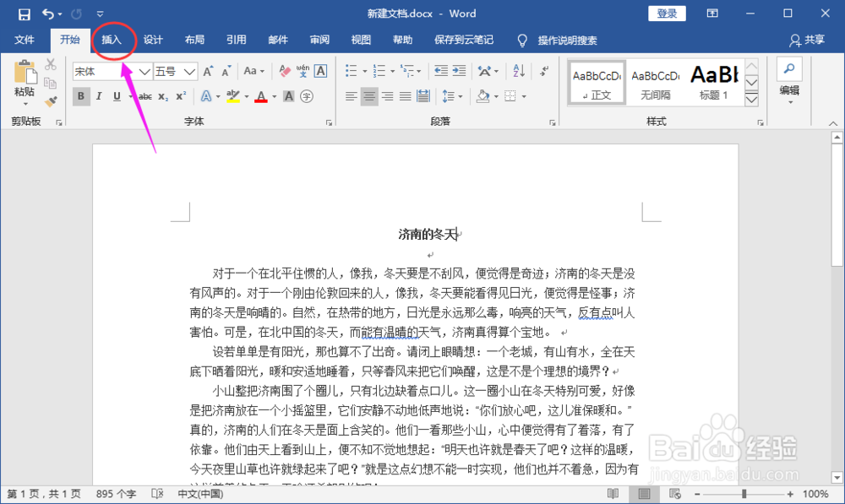The width and height of the screenshot is (845, 504).
Task: Click the Clear All Formatting eraser icon
Action: [x=285, y=71]
